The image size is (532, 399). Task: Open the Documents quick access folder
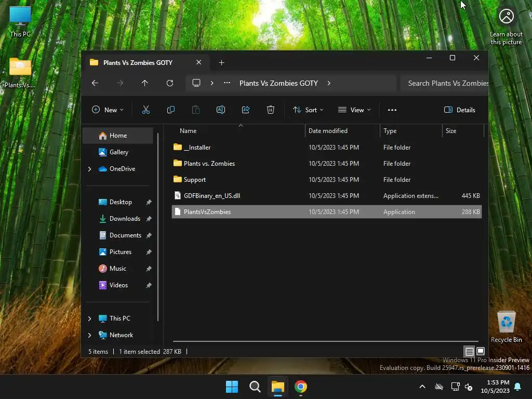(118, 235)
